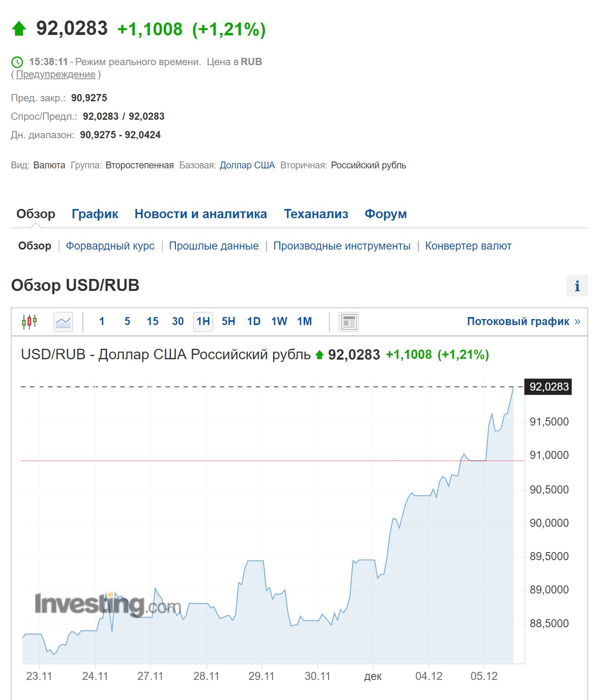This screenshot has height=700, width=601.
Task: Open the news overlay icon in chart toolbar
Action: coord(349,322)
